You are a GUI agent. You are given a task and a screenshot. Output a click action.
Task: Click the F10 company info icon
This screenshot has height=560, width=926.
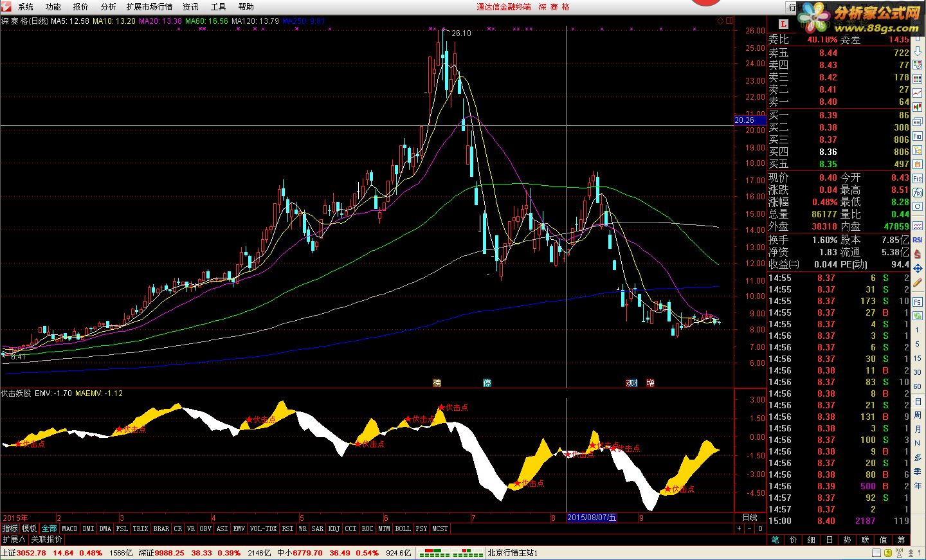tap(918, 136)
